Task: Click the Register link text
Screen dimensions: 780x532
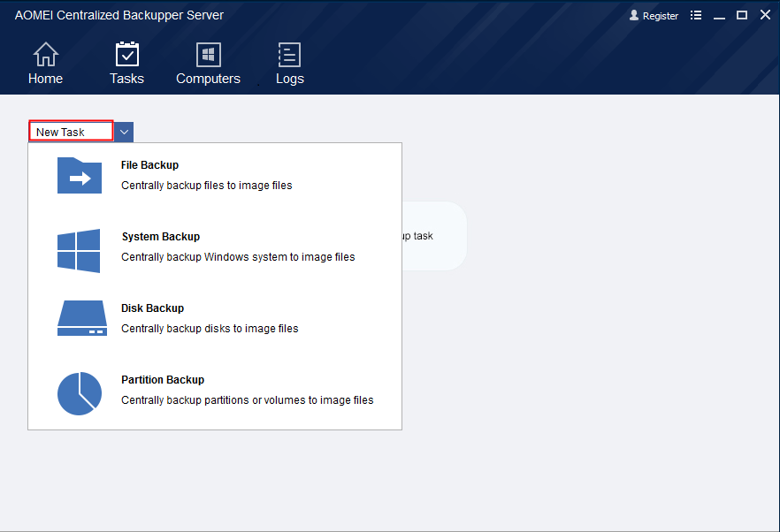Action: coord(660,16)
